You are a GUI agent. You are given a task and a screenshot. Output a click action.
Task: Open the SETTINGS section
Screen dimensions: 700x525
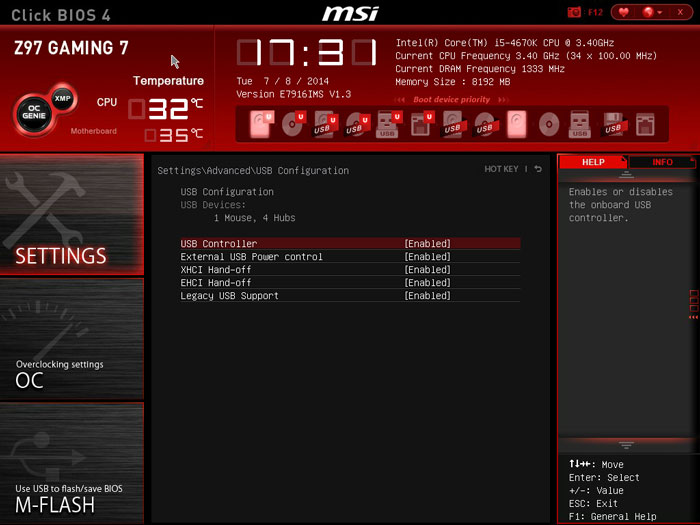pos(72,214)
